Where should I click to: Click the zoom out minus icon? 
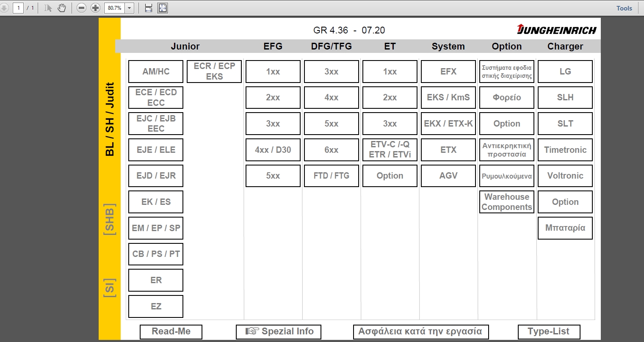click(x=82, y=8)
